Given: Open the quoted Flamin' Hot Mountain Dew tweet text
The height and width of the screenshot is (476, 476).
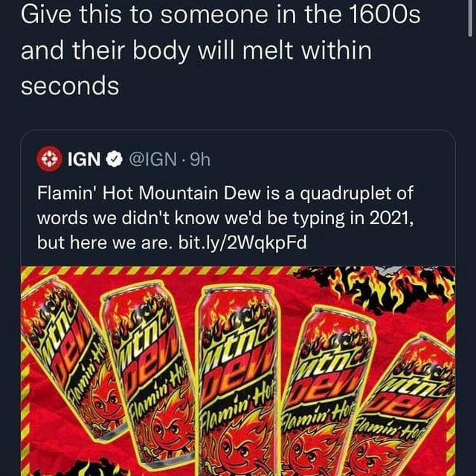Looking at the screenshot, I should [x=225, y=218].
